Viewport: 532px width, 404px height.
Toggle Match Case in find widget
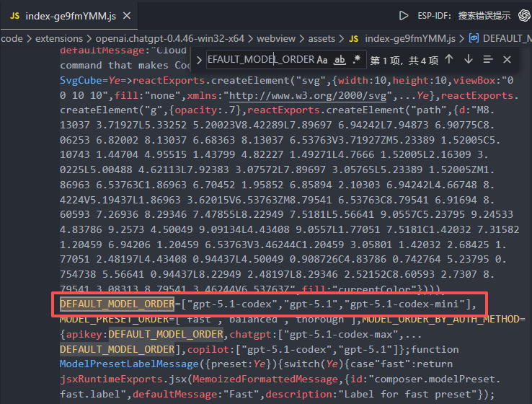322,59
